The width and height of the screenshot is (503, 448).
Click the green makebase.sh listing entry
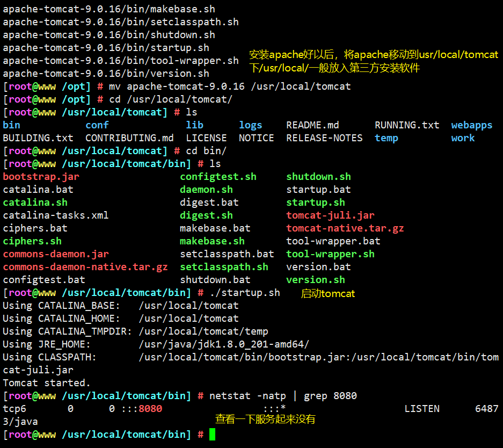coord(212,241)
